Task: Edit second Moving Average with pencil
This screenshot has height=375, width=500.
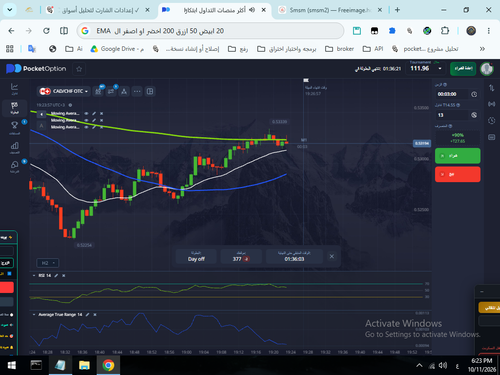Action: click(94, 120)
